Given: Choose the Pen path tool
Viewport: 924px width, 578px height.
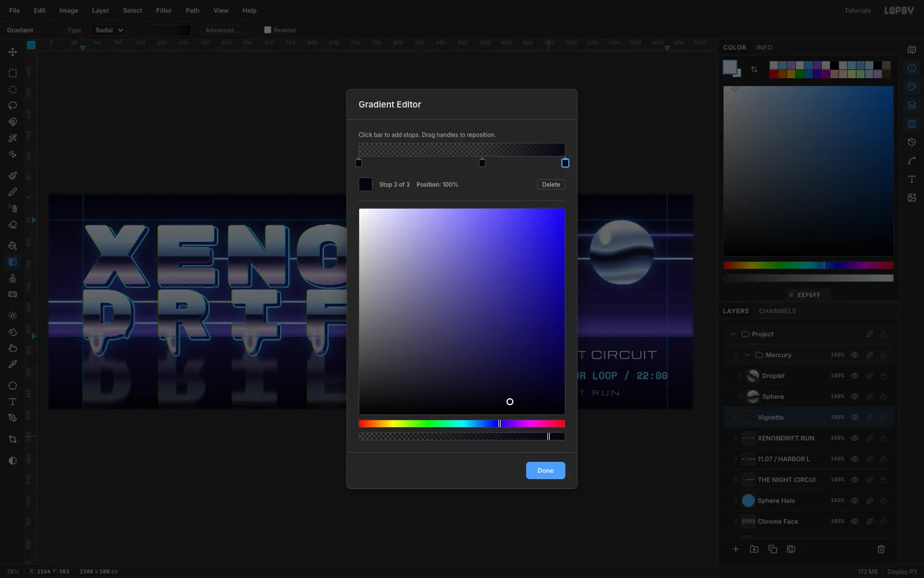Looking at the screenshot, I should pyautogui.click(x=12, y=418).
